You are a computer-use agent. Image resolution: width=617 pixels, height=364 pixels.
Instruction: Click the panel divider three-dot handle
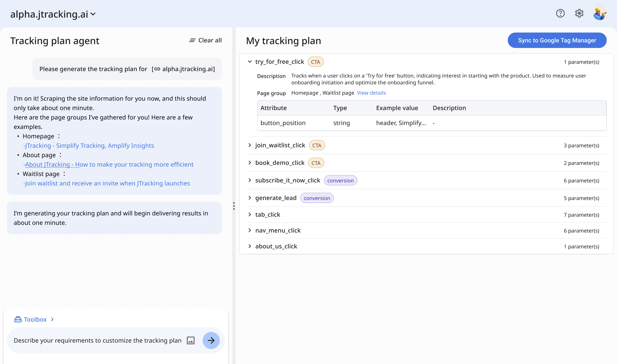(x=234, y=206)
